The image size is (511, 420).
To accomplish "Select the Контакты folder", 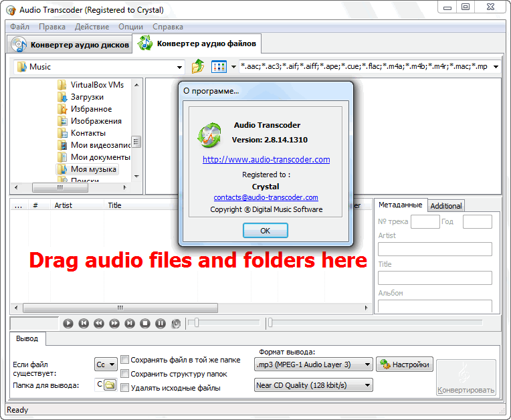I will pos(82,133).
